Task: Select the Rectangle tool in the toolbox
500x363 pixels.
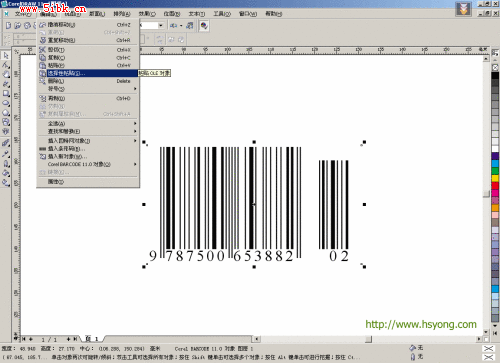Action: click(x=6, y=94)
